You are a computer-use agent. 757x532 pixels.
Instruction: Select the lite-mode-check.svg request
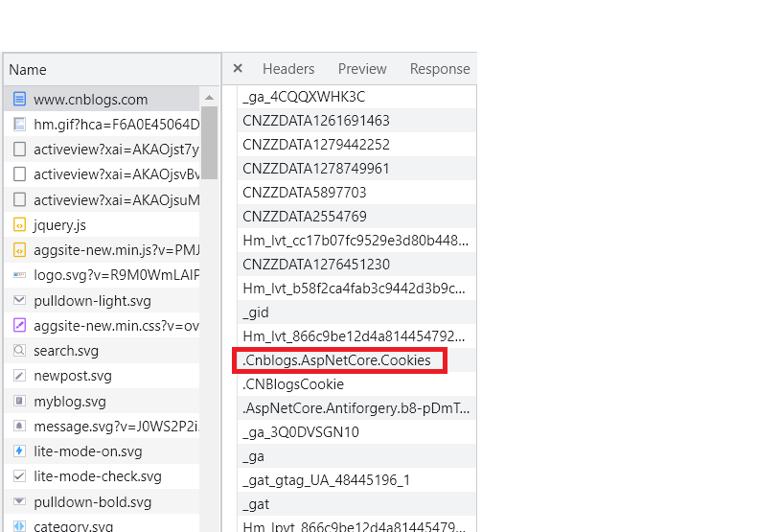click(x=102, y=476)
